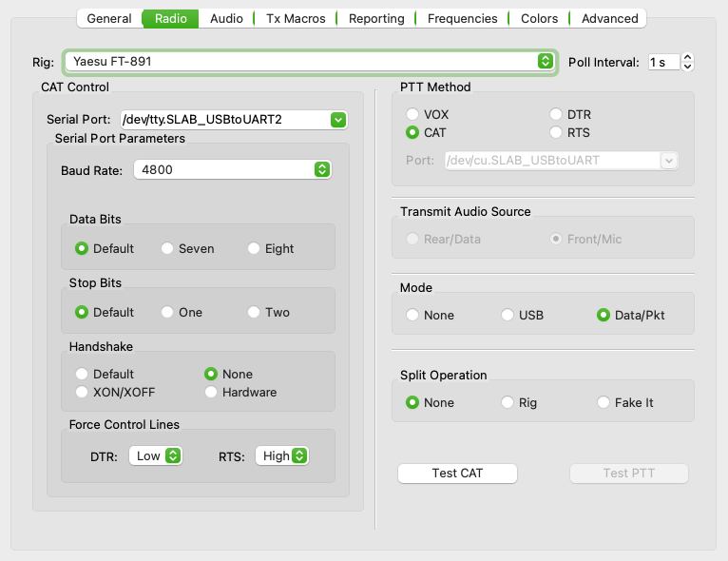Select RTS as PTT method
The image size is (728, 561).
(569, 132)
